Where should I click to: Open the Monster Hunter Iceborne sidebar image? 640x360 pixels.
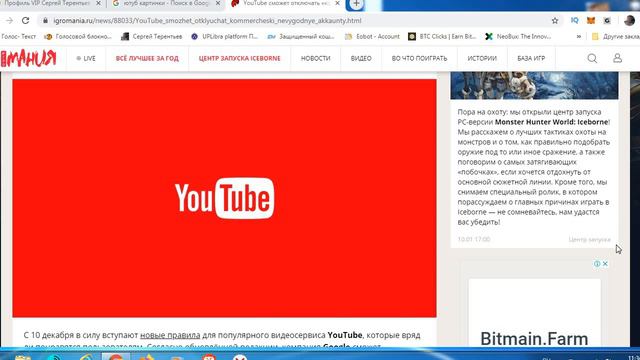coord(534,85)
